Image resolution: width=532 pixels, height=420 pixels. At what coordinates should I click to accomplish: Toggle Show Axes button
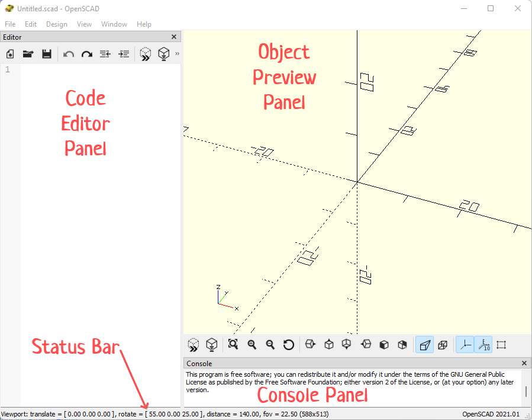pyautogui.click(x=465, y=345)
